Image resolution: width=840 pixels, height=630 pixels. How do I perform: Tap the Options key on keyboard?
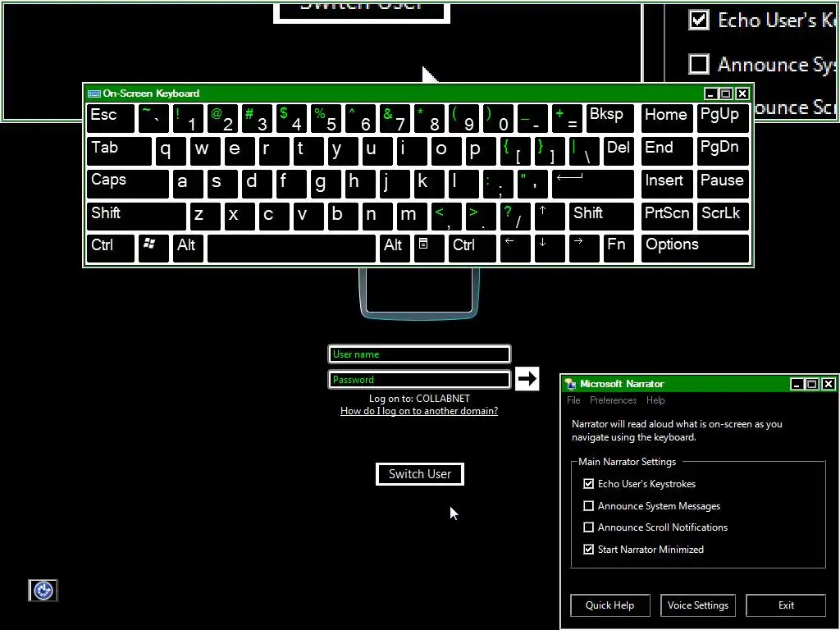tap(695, 248)
